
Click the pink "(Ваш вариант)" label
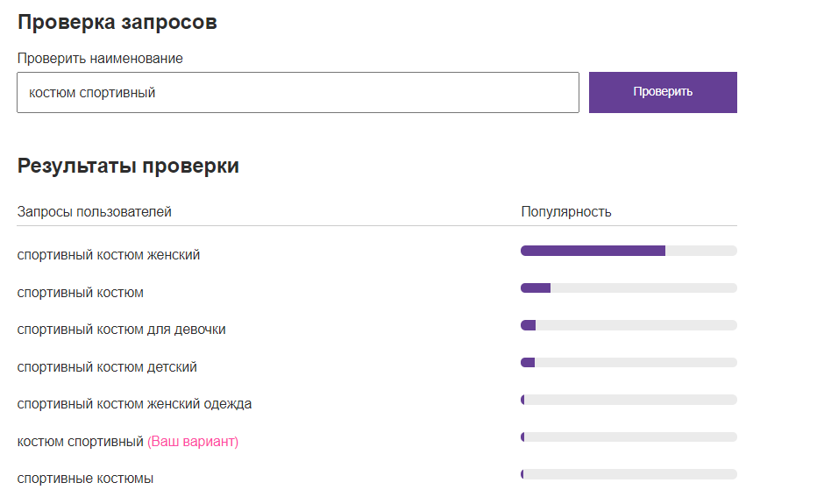coord(193,442)
